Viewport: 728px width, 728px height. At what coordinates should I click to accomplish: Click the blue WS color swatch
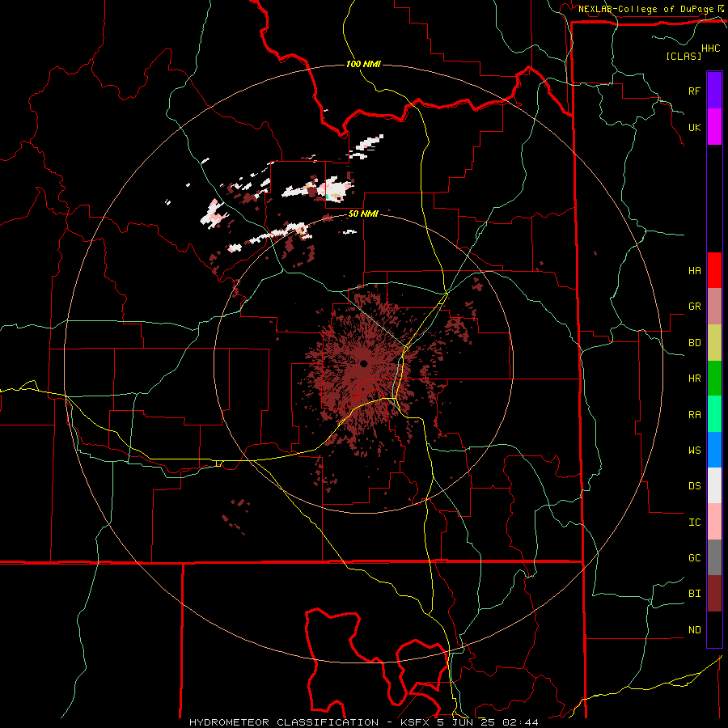coord(714,450)
